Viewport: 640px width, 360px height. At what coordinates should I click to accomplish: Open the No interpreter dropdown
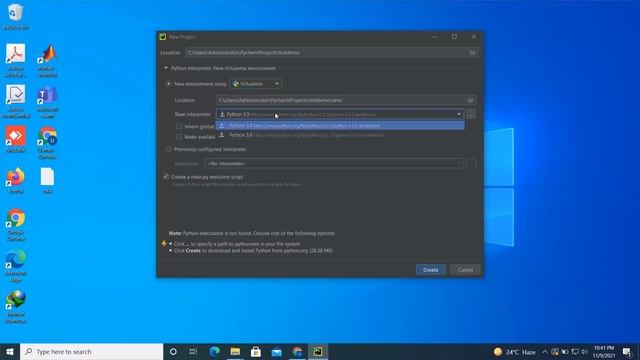coord(334,163)
